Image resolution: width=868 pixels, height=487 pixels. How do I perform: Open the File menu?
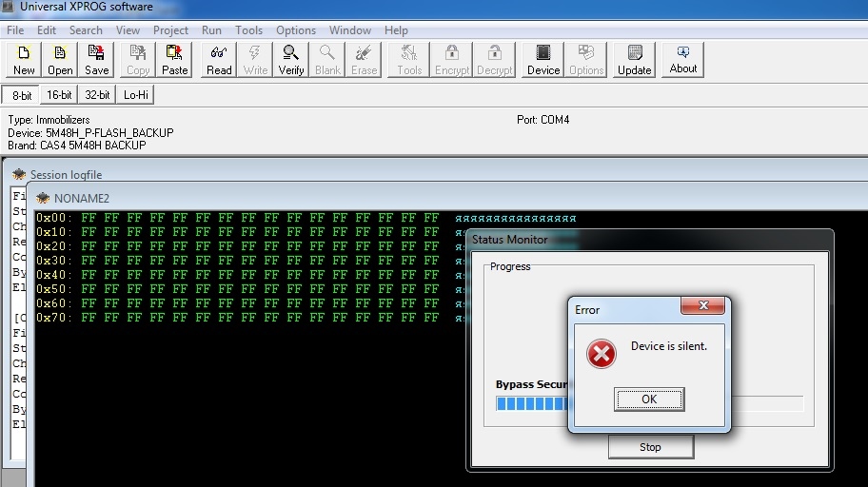coord(15,29)
